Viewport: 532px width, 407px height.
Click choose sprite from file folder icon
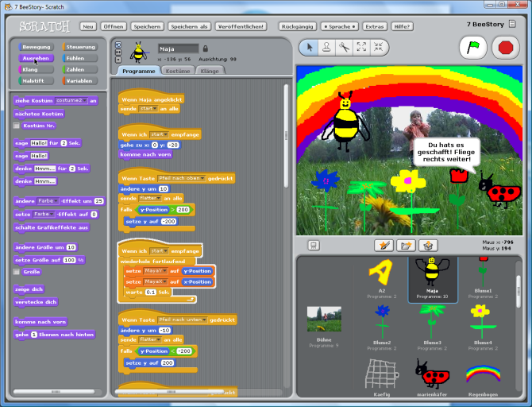406,246
